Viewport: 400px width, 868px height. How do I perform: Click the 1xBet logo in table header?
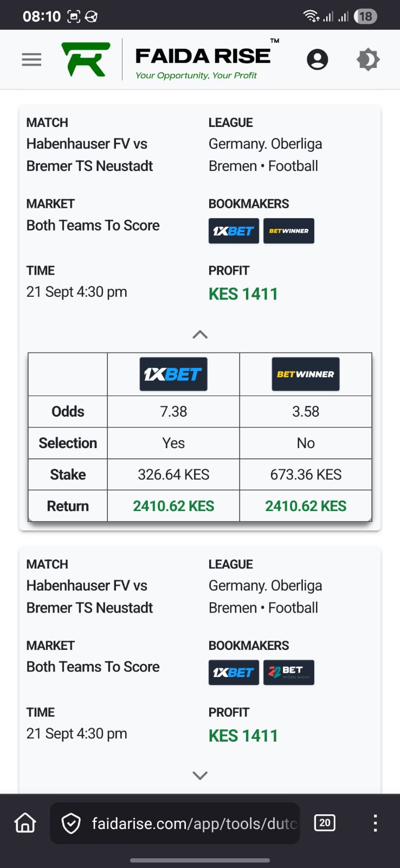173,374
